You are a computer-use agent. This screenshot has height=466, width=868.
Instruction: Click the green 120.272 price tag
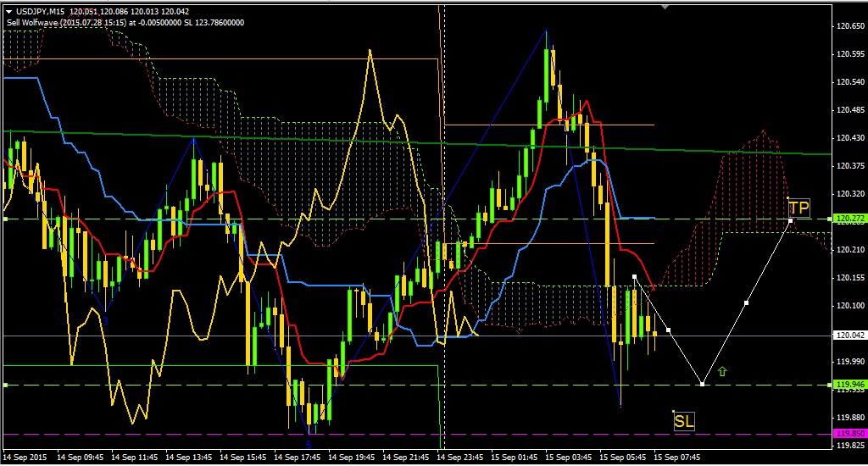click(849, 219)
